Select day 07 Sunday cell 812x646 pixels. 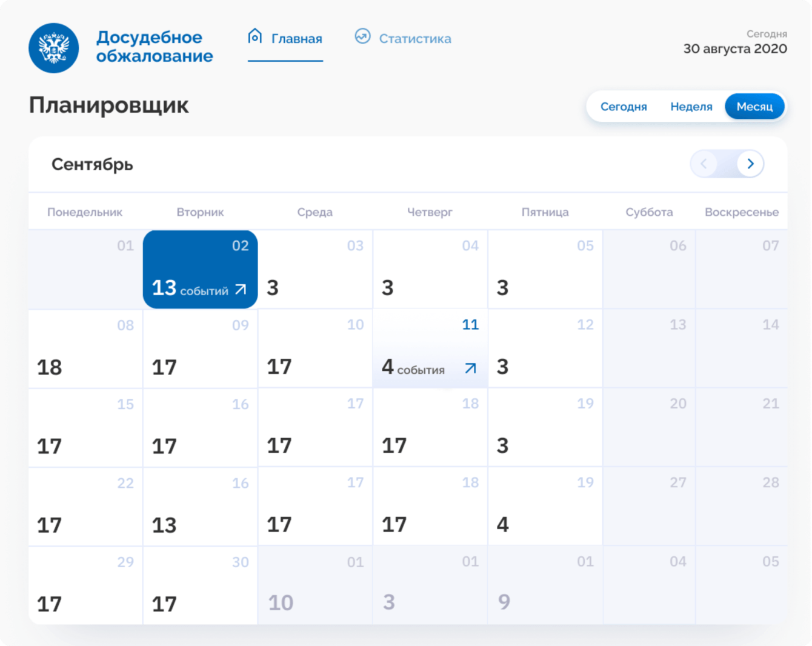[x=742, y=269]
